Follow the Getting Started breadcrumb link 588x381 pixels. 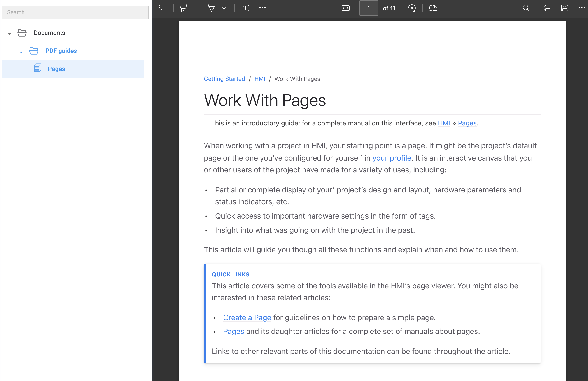pyautogui.click(x=224, y=79)
